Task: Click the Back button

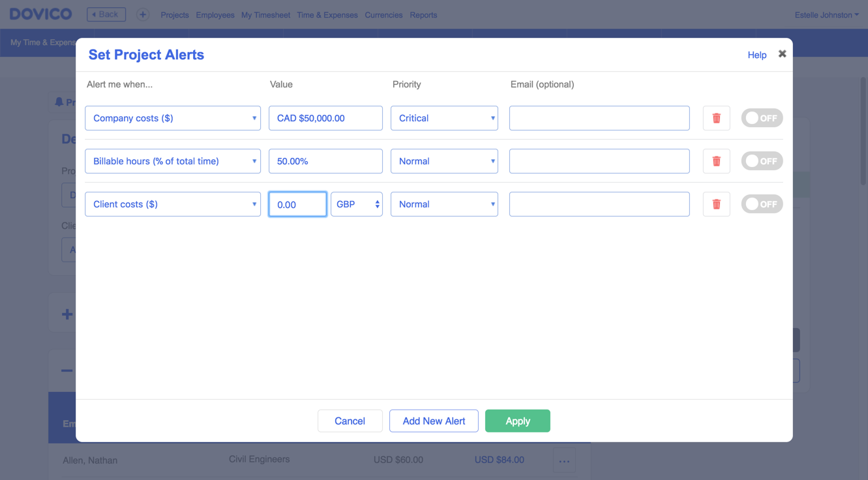Action: click(106, 14)
